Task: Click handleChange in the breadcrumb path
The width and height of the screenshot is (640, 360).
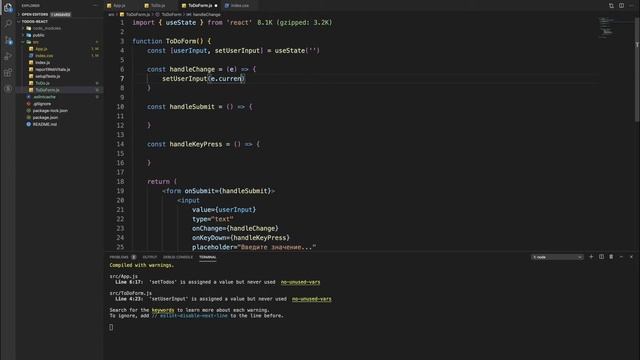Action: point(207,14)
